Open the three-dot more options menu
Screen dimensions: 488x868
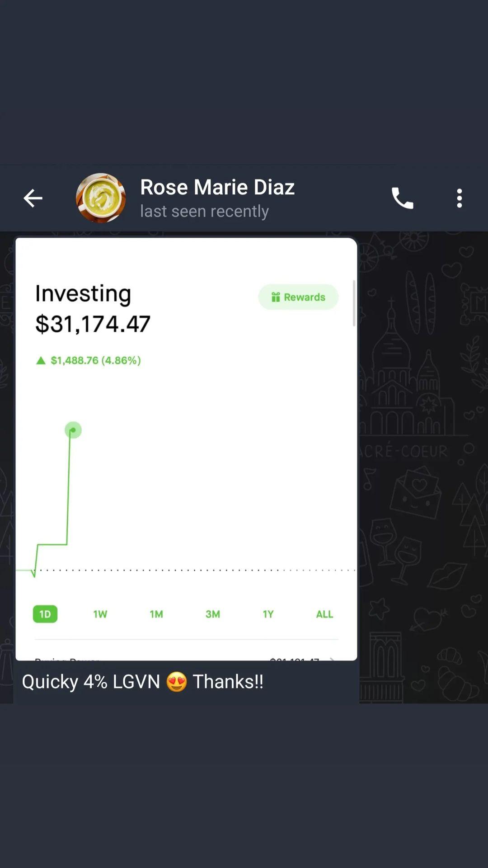point(459,198)
